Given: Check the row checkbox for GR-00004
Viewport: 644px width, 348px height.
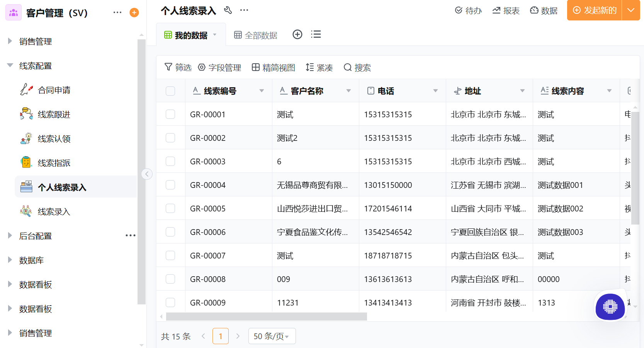Looking at the screenshot, I should (170, 184).
